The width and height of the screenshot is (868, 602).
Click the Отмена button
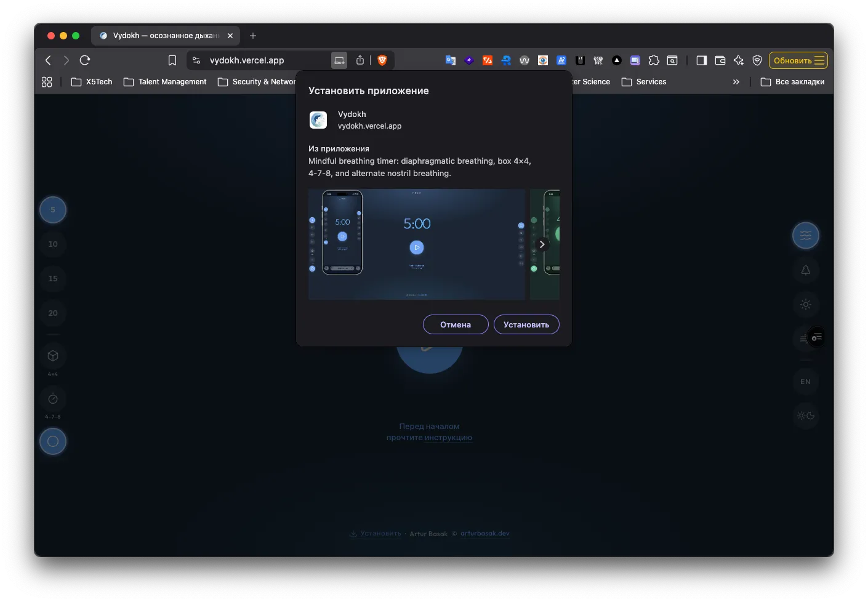pos(456,324)
